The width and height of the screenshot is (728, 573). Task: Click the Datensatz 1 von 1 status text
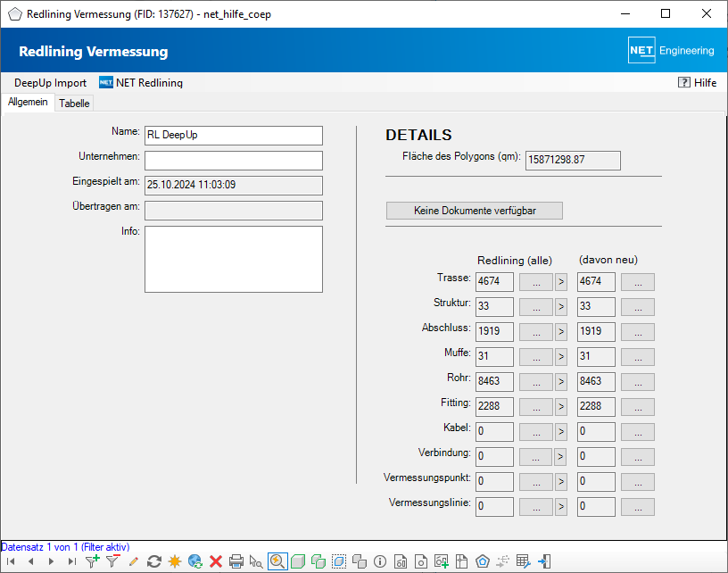click(65, 547)
